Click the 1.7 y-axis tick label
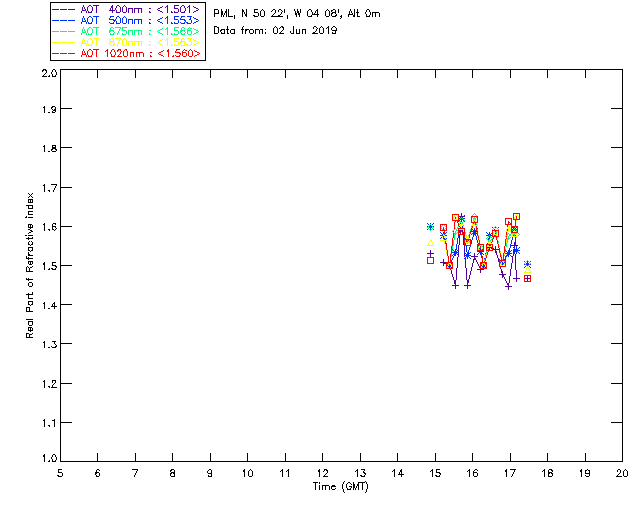This screenshot has width=640, height=512. (x=49, y=188)
